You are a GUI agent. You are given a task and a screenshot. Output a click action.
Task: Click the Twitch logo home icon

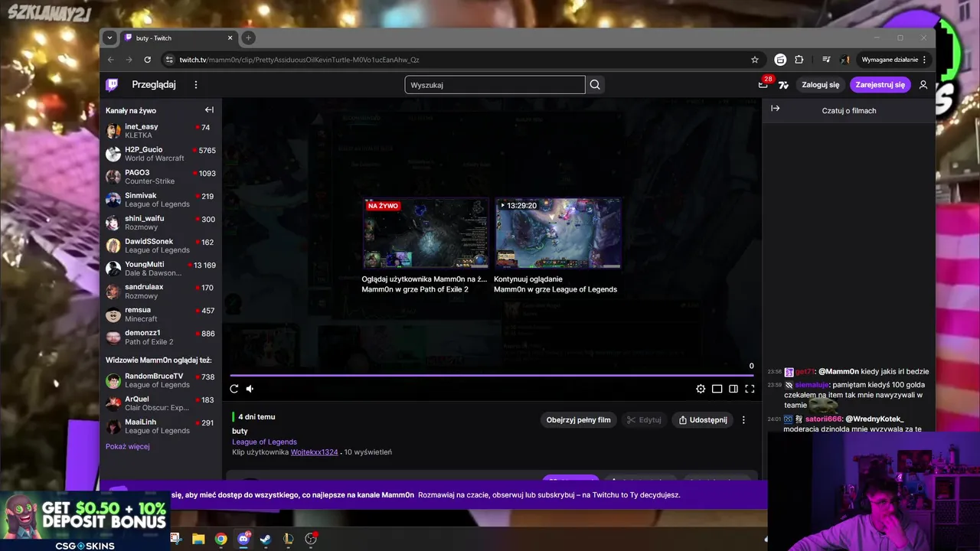tap(112, 85)
